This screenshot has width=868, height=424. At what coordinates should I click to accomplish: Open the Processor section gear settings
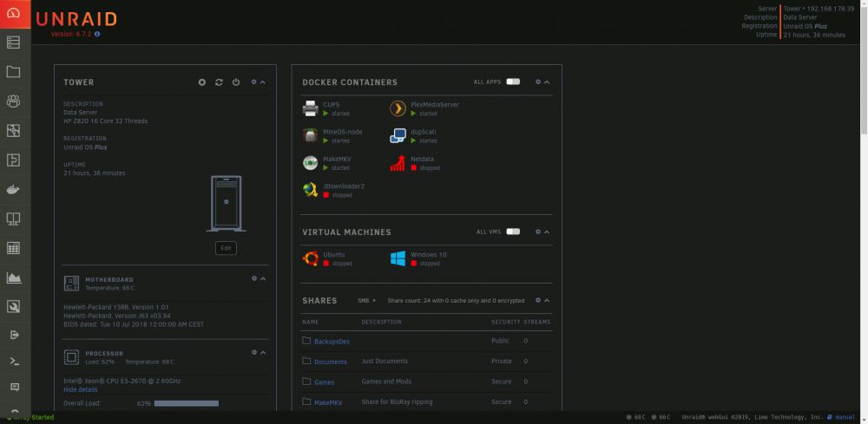[x=254, y=352]
